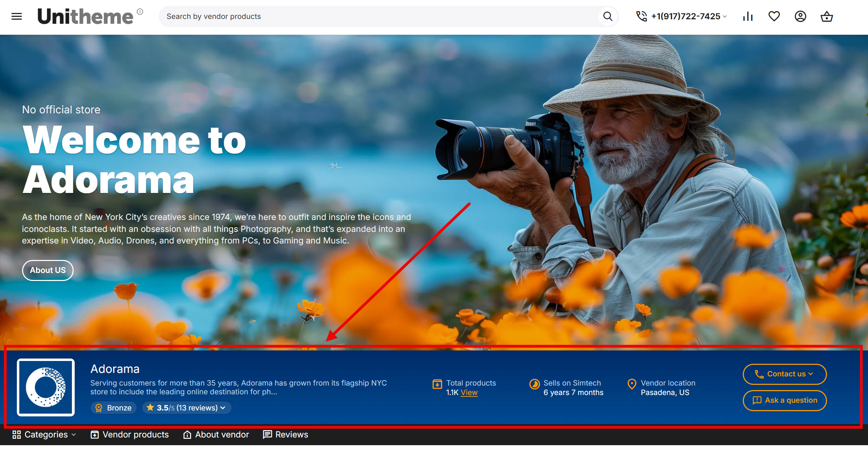Expand the hamburger navigation menu
868x455 pixels.
pos(16,16)
